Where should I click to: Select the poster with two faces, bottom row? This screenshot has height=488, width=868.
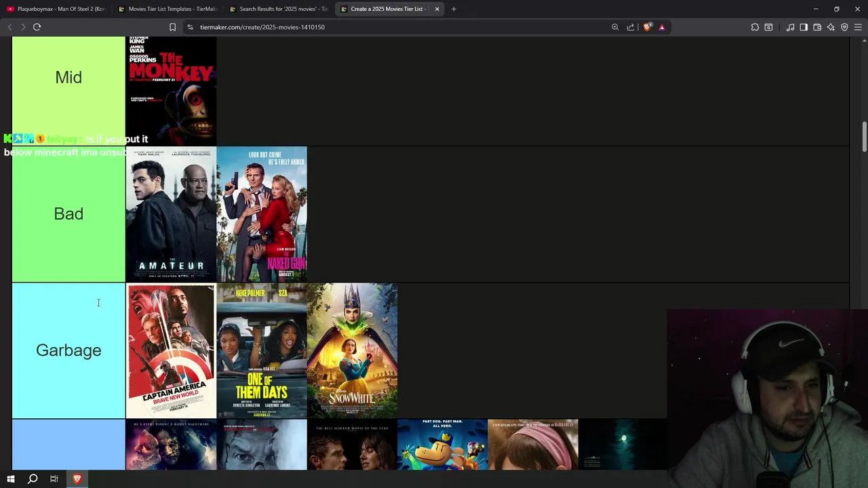coord(352,445)
